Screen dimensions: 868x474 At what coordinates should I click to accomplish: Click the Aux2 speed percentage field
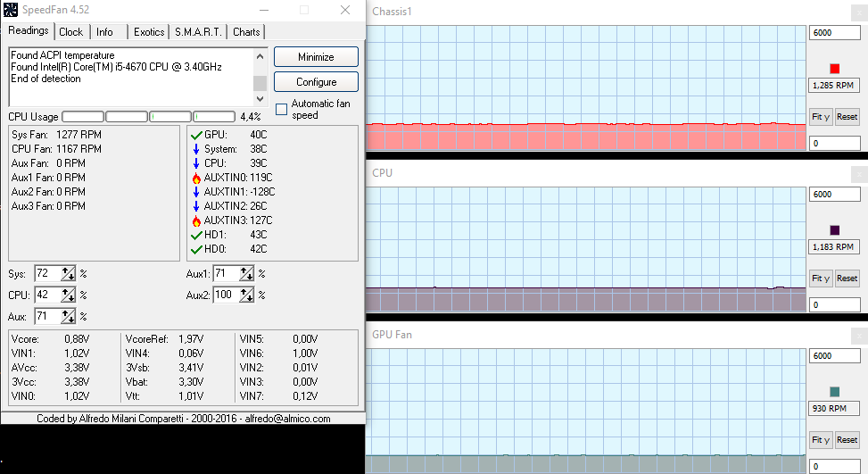point(226,295)
